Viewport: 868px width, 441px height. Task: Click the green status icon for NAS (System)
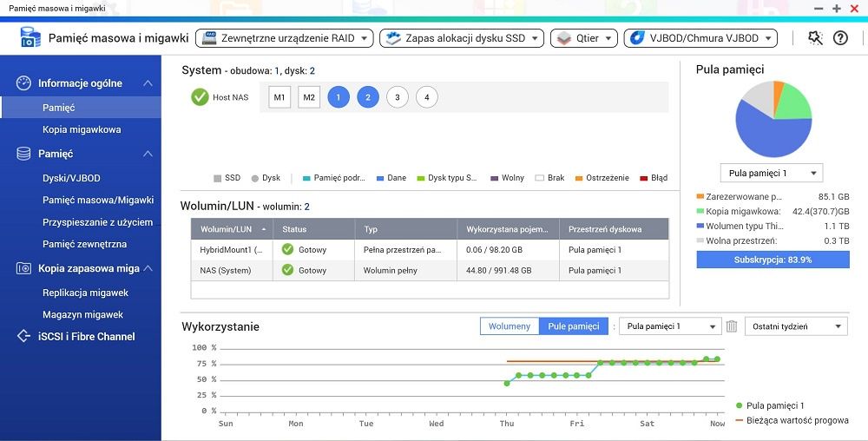[x=287, y=270]
